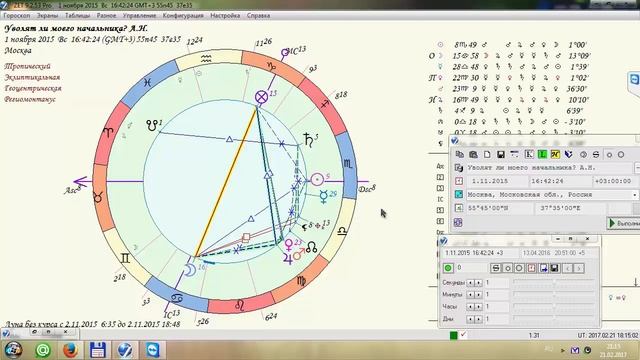
Task: Increase Секунды with its right arrow
Action: coord(478,282)
